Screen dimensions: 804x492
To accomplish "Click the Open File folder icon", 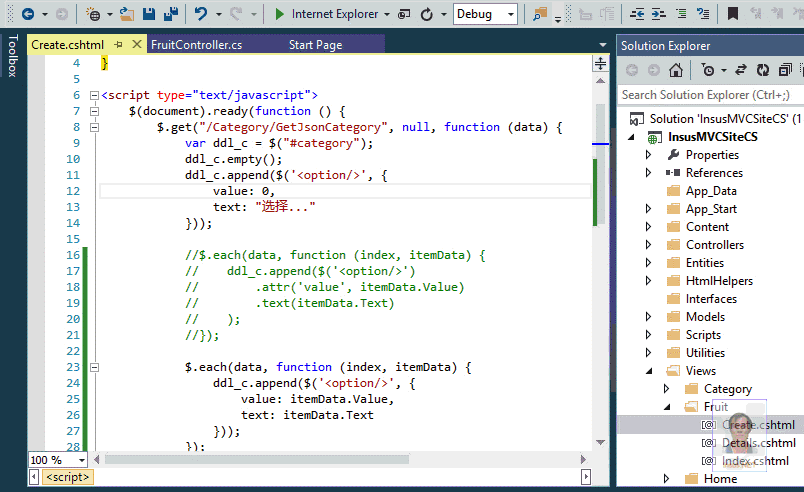I will 127,14.
